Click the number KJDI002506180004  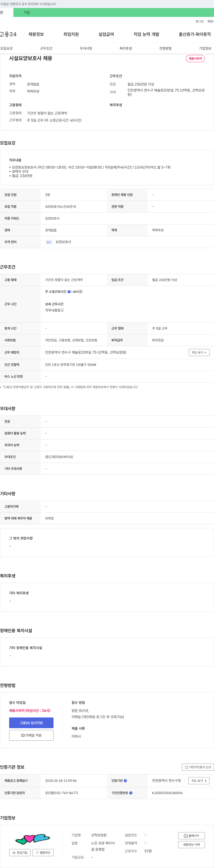click(167, 793)
